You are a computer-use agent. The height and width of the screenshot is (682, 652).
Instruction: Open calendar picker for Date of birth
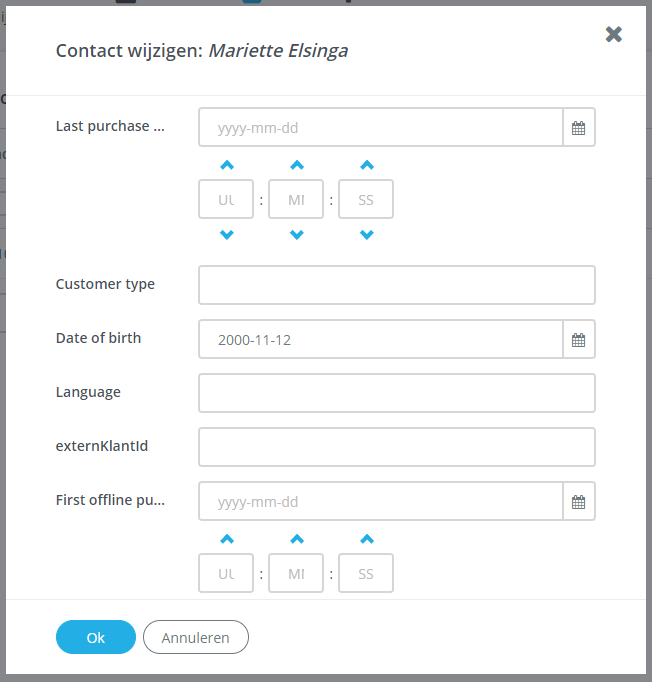pyautogui.click(x=578, y=340)
